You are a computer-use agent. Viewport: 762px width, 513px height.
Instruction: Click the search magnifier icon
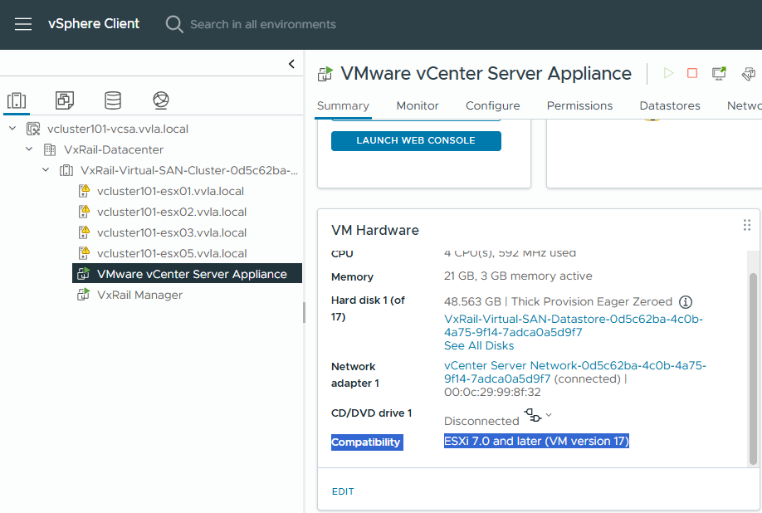174,24
